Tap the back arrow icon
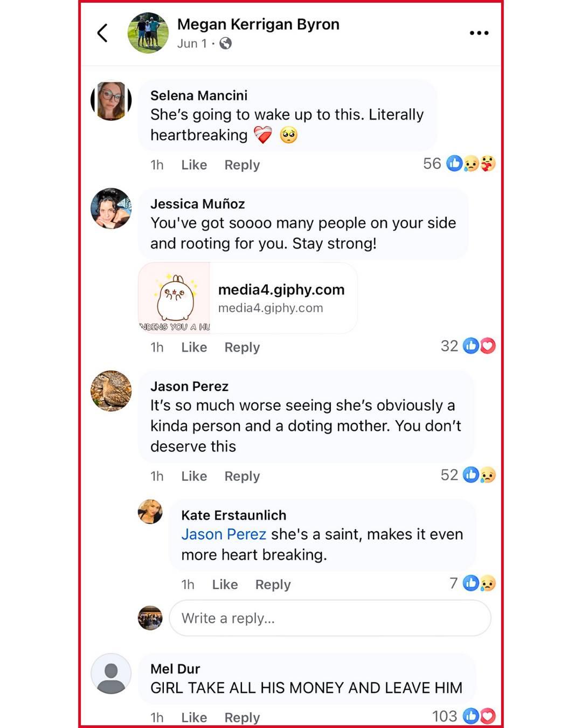The width and height of the screenshot is (582, 728). [x=102, y=33]
